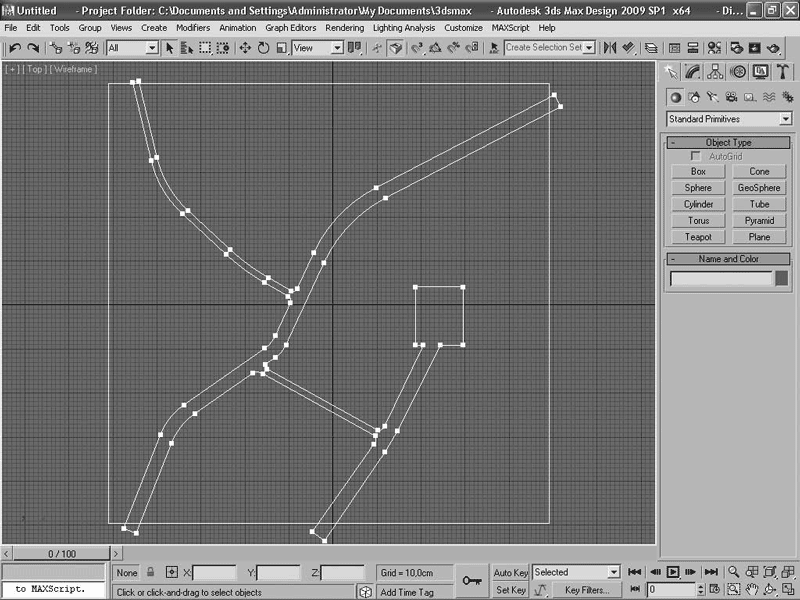The height and width of the screenshot is (600, 800).
Task: Open the Modify command panel tab
Action: pos(693,72)
